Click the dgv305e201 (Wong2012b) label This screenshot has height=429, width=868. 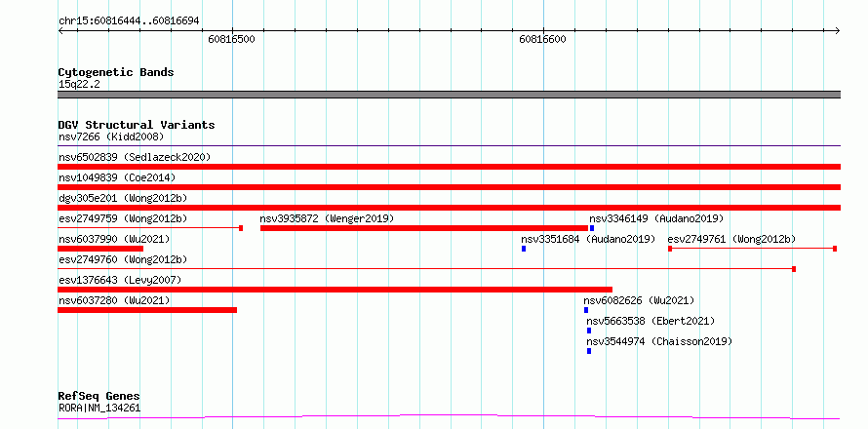pos(123,198)
